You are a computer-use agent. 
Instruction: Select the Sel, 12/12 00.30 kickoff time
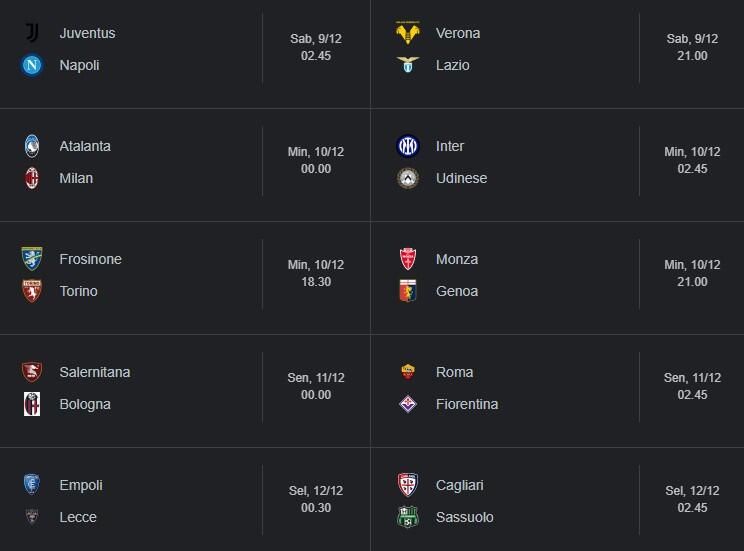point(316,499)
